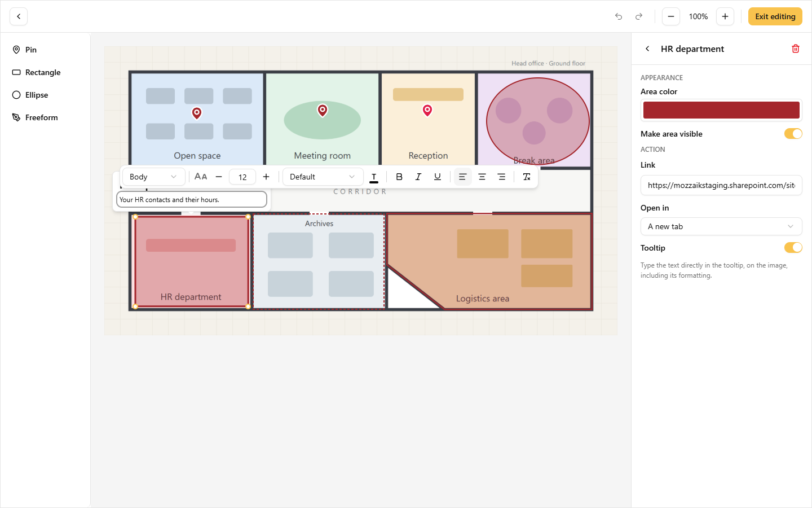Image resolution: width=812 pixels, height=508 pixels.
Task: Align tooltip text left
Action: (462, 177)
